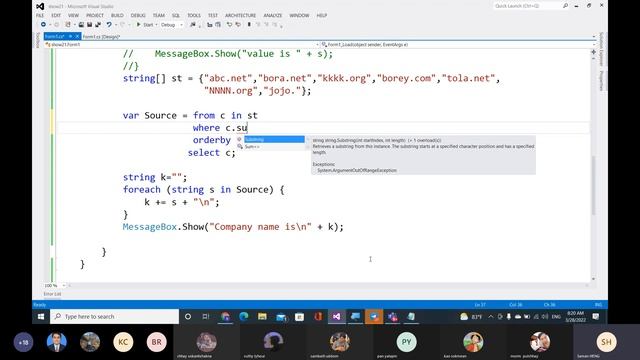Open Microsoft Store from the taskbar
This screenshot has width=640, height=360.
(x=299, y=317)
